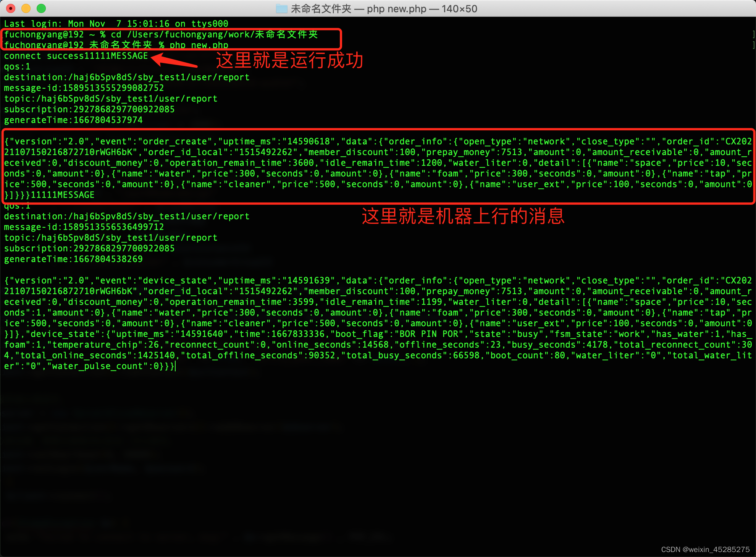Click the Last login line at top
Viewport: 756px width, 557px height.
[116, 24]
